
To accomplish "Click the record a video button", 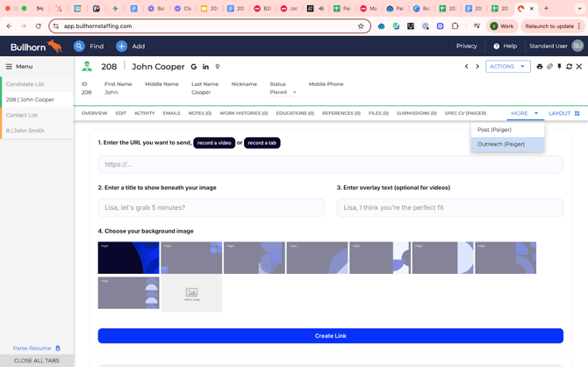I will [214, 142].
